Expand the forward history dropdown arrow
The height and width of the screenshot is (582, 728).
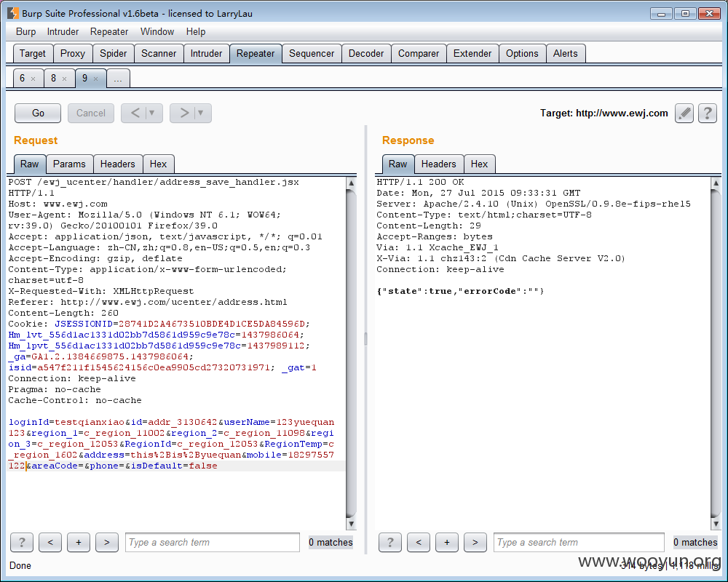[201, 113]
